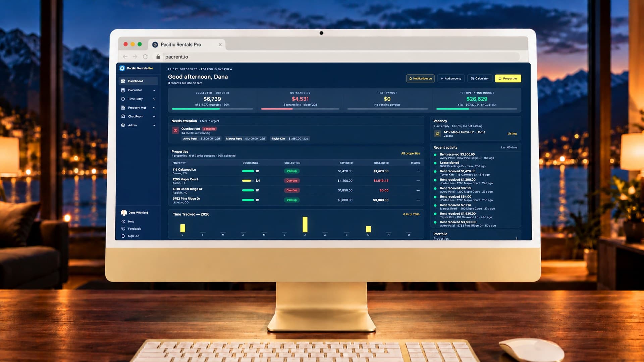Click the Pacific Rentals Pro logo icon
The width and height of the screenshot is (644, 362).
coord(122,68)
